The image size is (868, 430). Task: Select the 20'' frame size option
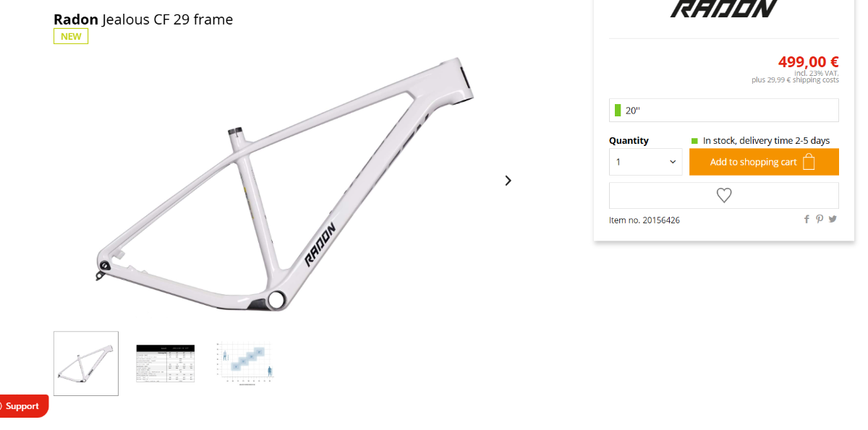point(724,111)
